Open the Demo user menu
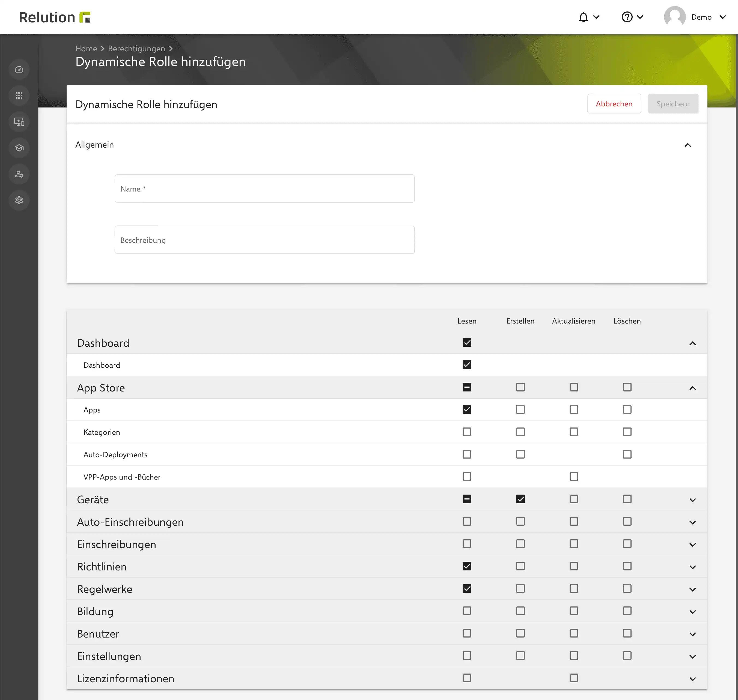Image resolution: width=738 pixels, height=700 pixels. [695, 17]
